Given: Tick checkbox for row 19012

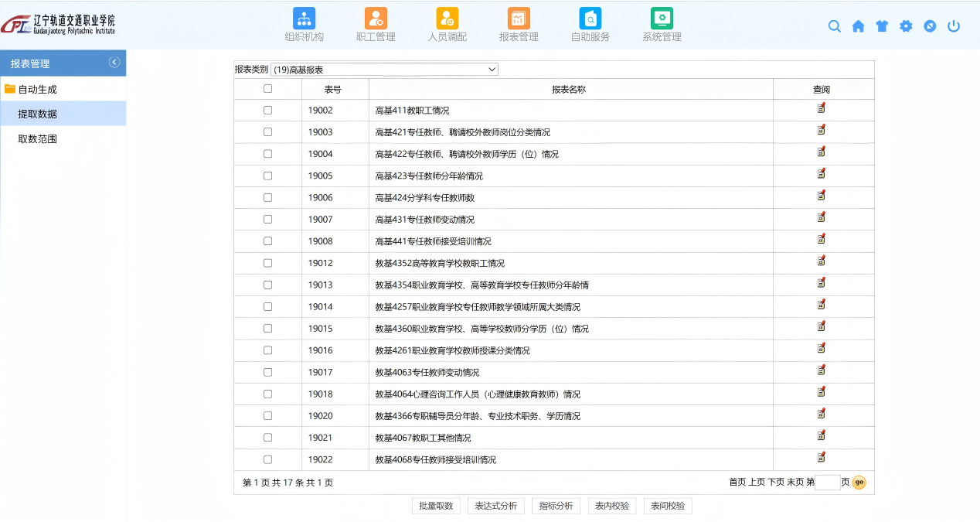Looking at the screenshot, I should click(267, 263).
